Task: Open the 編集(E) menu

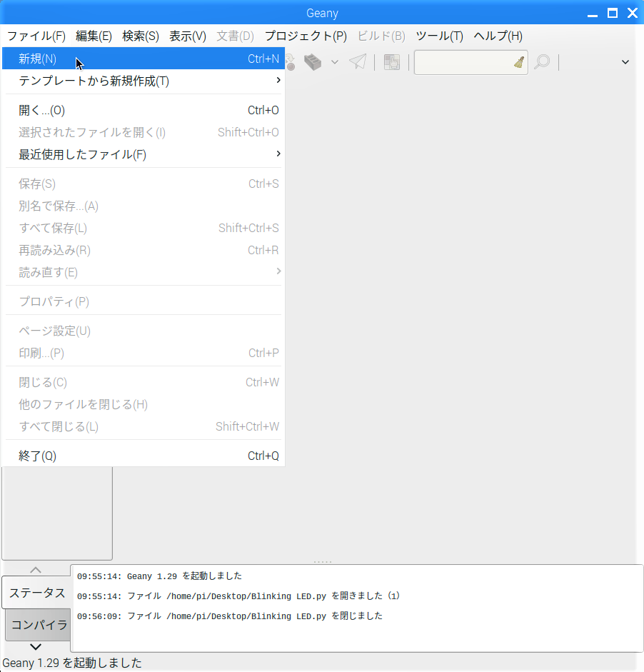Action: coord(94,36)
